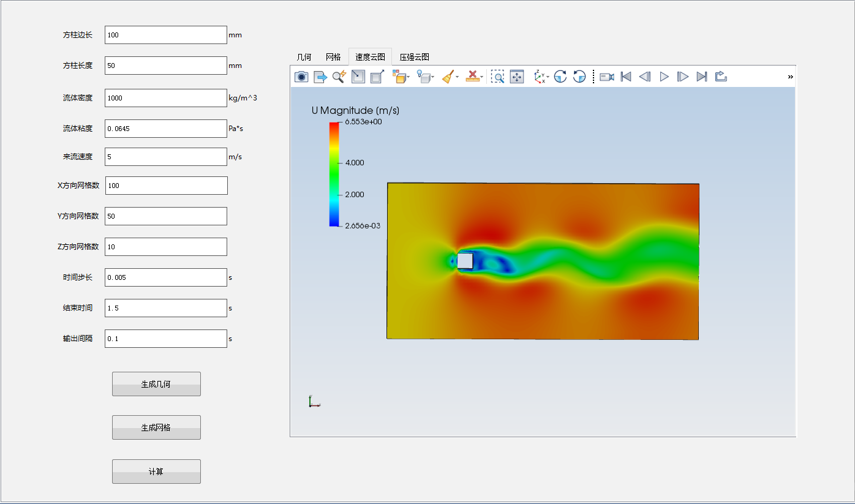Click the Z方向网格数 input field

166,247
